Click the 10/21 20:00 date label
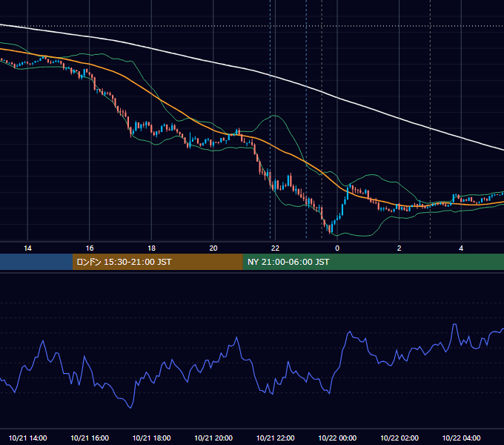 [213, 438]
